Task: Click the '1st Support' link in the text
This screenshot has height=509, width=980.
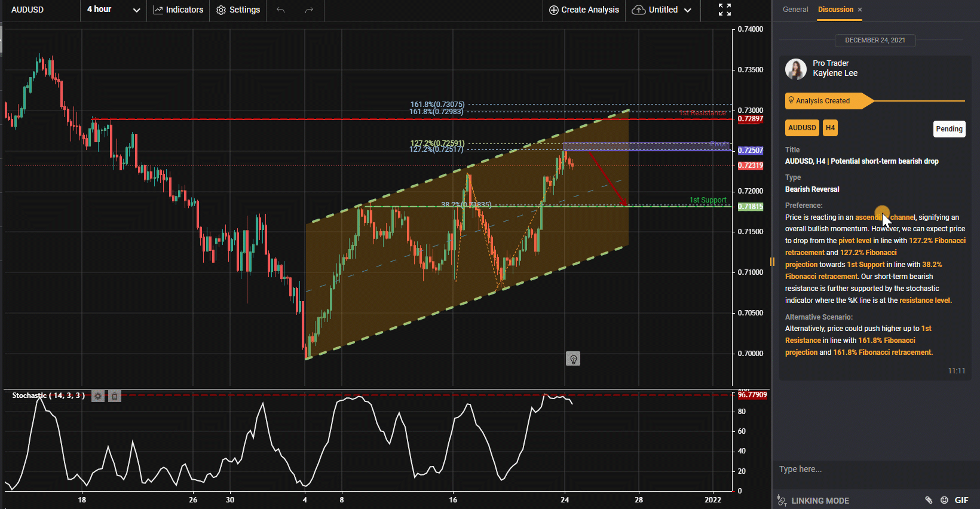Action: (x=866, y=265)
